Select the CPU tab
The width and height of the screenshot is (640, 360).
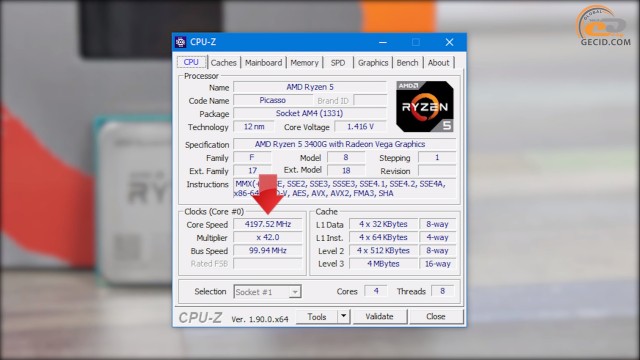tap(191, 62)
